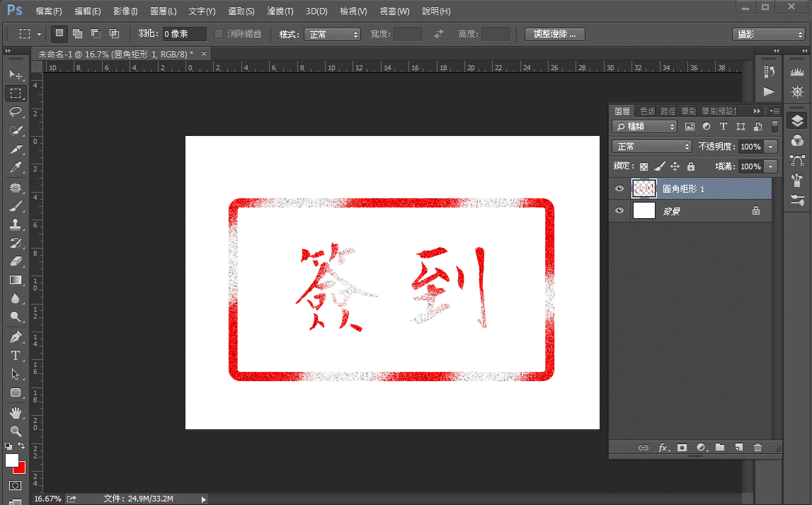This screenshot has height=505, width=812.
Task: Open the status bar info arrow
Action: 203,499
